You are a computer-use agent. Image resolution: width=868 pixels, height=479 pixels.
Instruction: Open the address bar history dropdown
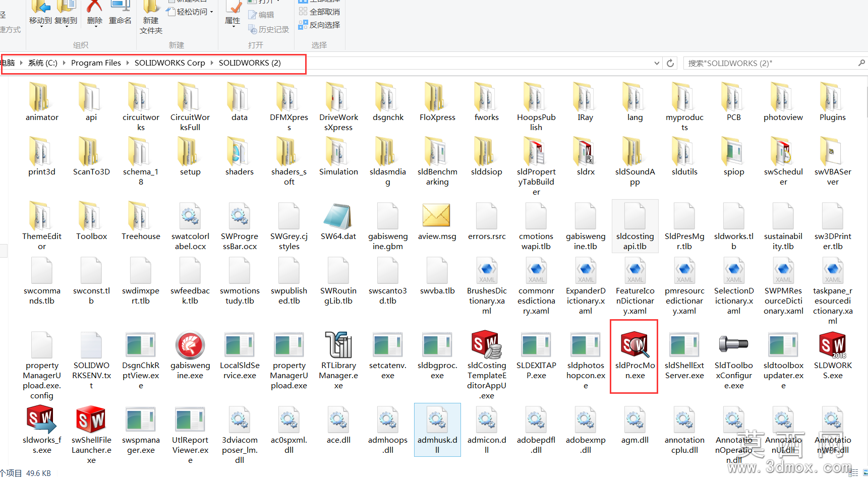point(657,64)
